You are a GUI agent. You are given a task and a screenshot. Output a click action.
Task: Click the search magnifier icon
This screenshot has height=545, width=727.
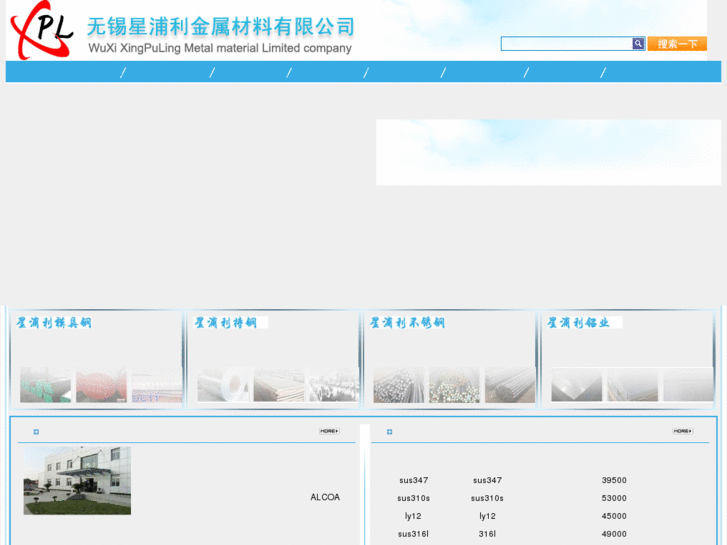point(638,43)
